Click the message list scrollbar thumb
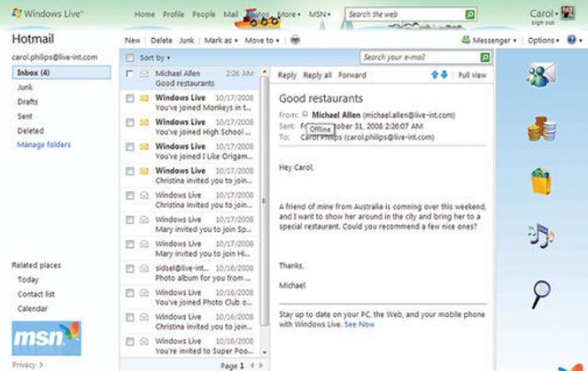This screenshot has width=588, height=371. (x=265, y=201)
